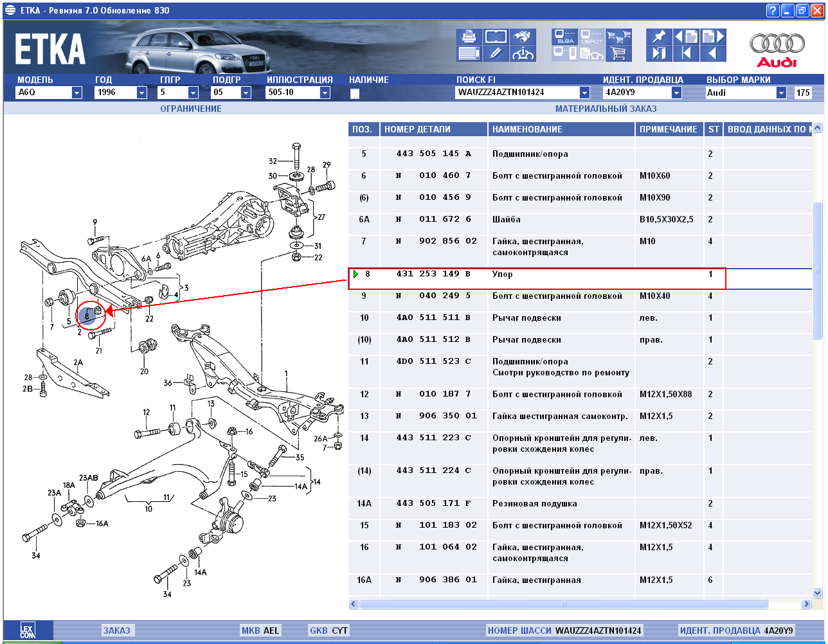Click ЗАКАЗ in the status bar

[x=116, y=631]
